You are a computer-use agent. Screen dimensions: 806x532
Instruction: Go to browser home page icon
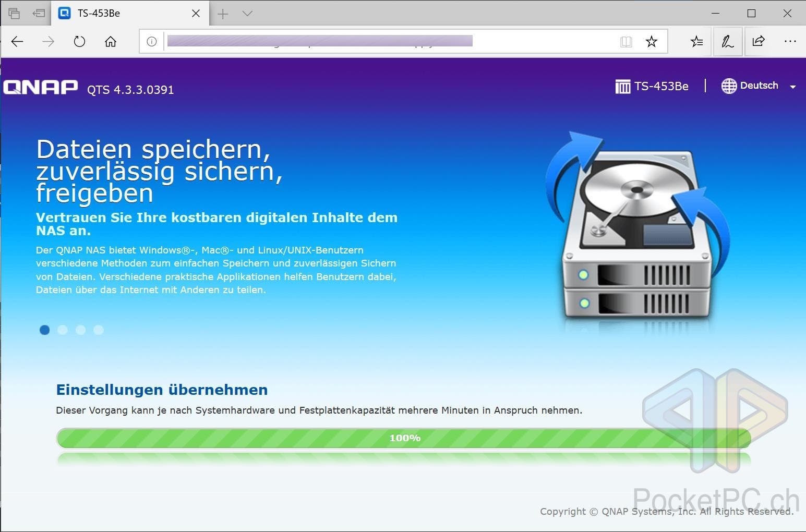(111, 42)
